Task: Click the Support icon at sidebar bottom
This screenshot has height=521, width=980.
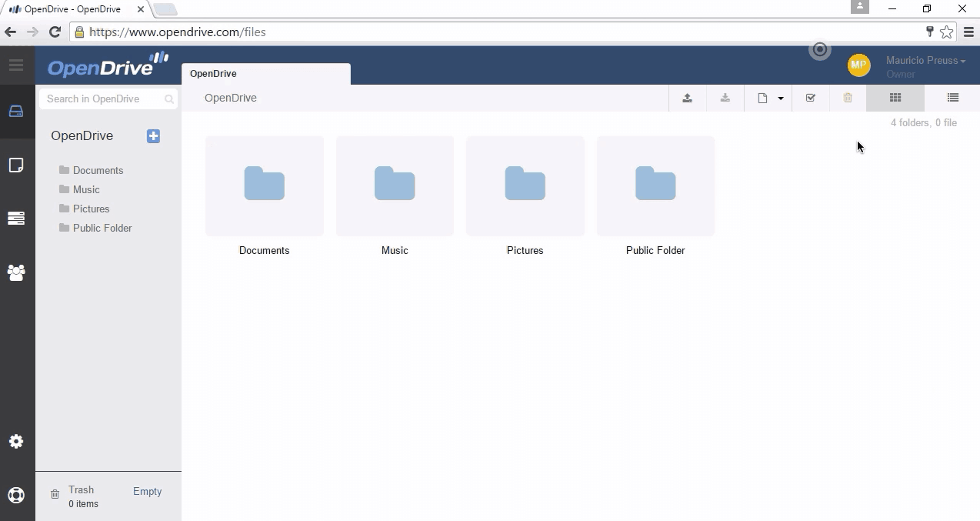Action: 16,495
